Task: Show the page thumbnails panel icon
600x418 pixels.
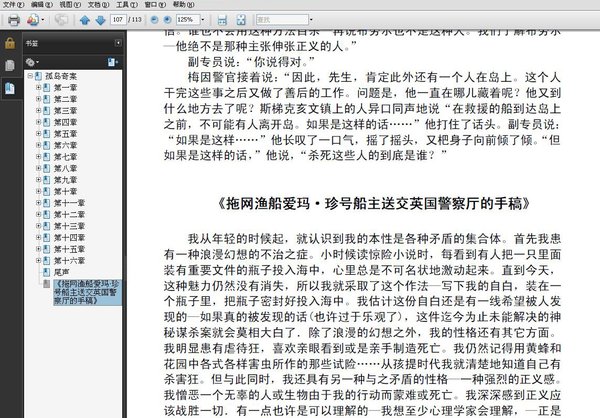Action: 10,65
